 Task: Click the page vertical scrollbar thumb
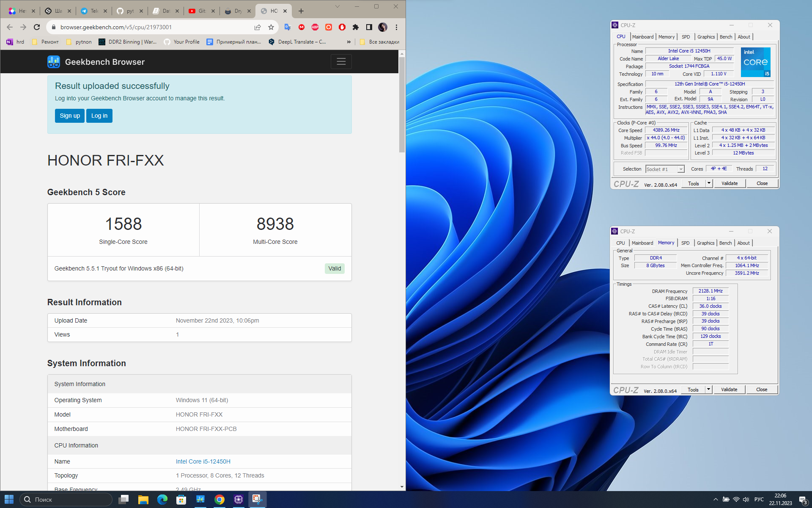pyautogui.click(x=402, y=105)
